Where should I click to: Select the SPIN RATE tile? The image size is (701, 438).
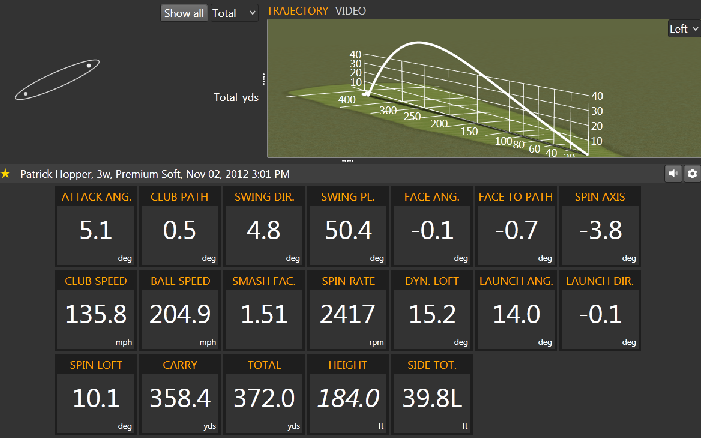point(347,308)
